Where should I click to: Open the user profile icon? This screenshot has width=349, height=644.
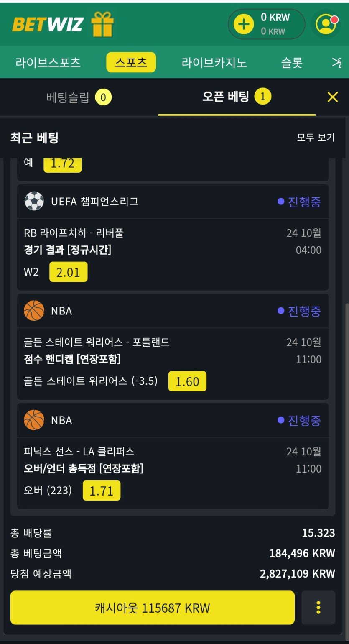(326, 24)
